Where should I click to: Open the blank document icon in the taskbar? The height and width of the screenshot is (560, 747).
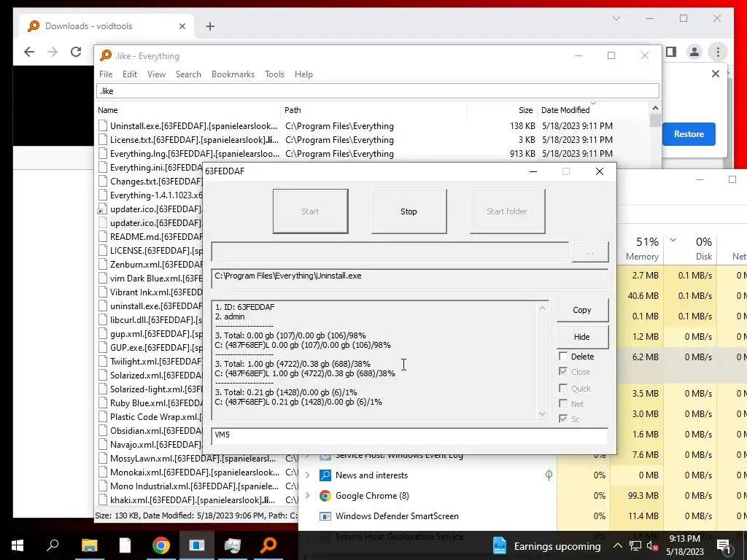coord(125,545)
